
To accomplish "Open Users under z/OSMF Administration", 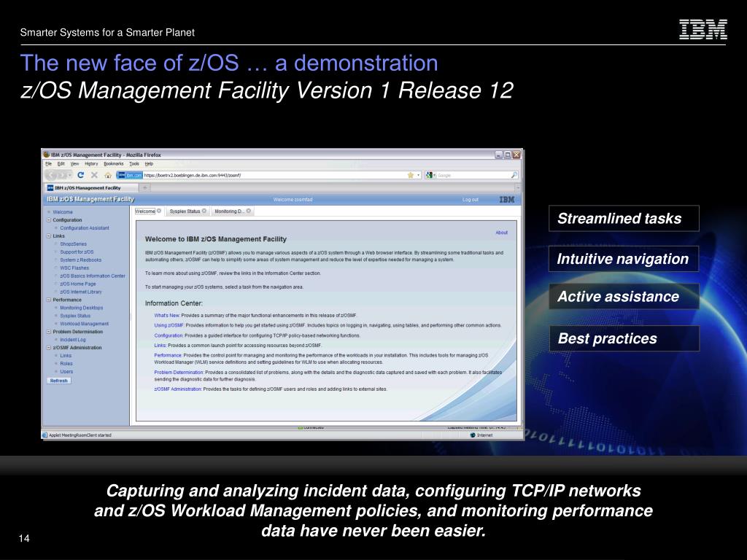I will click(66, 371).
